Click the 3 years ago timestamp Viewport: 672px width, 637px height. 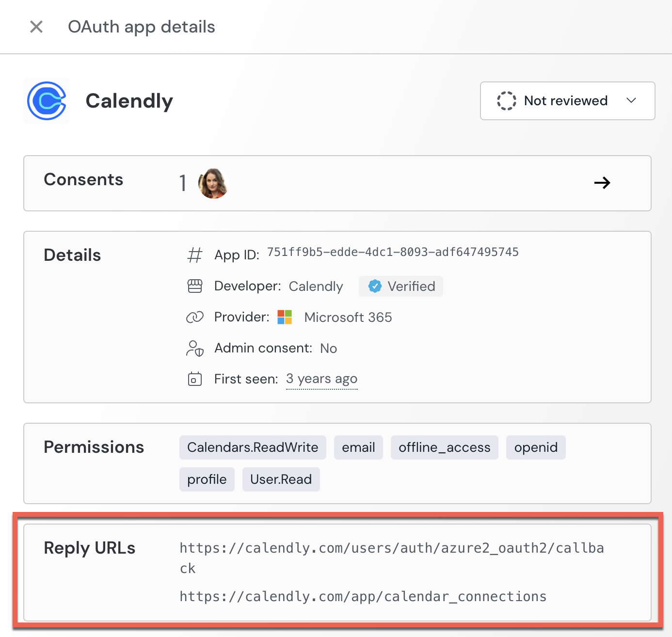pos(322,379)
